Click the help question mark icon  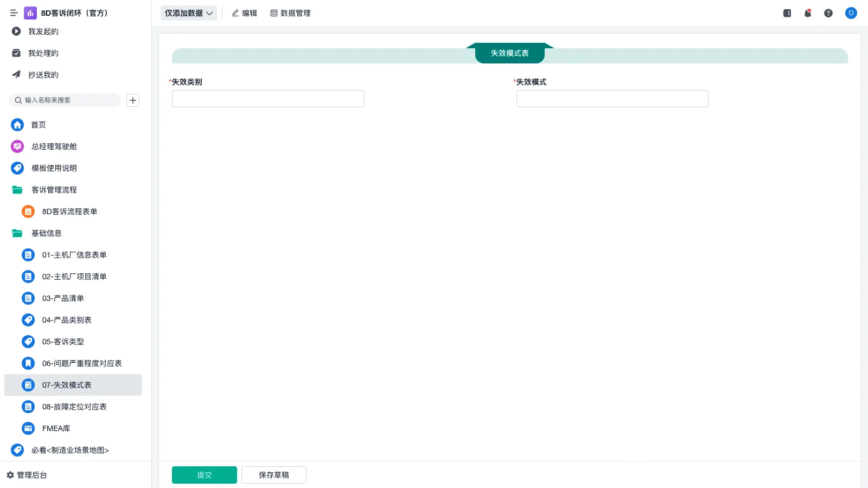pos(828,13)
